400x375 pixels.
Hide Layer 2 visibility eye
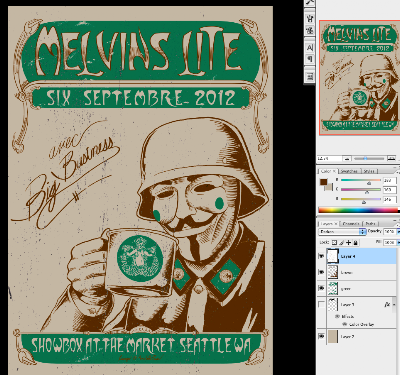321,336
